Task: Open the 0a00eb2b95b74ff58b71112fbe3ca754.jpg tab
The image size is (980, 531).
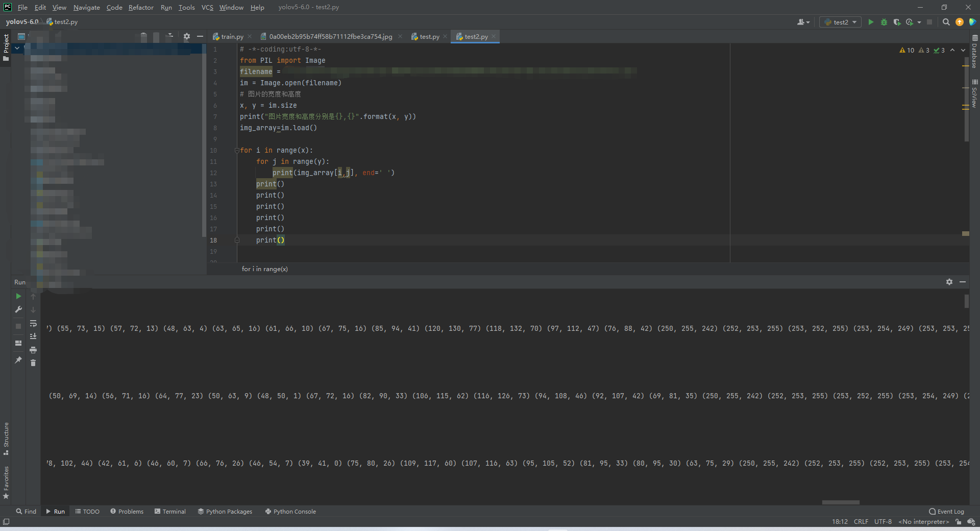Action: (x=331, y=36)
